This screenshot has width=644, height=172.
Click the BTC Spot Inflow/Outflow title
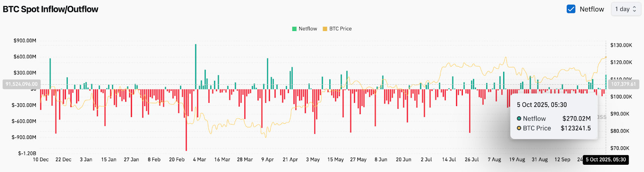click(50, 9)
